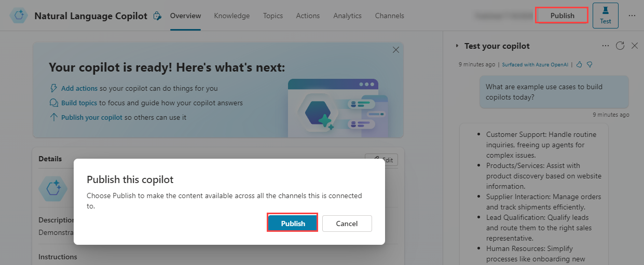Close the Test your copilot panel
Viewport: 644px width, 265px height.
click(x=634, y=46)
